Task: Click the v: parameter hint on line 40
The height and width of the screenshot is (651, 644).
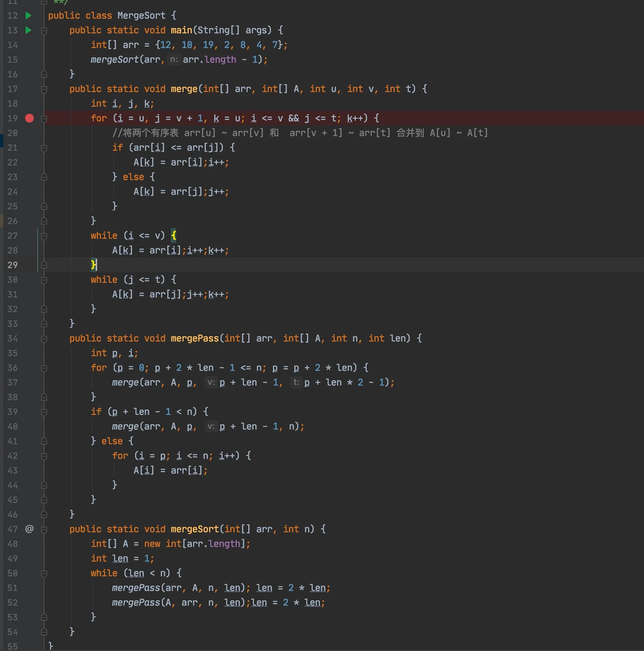Action: tap(211, 427)
